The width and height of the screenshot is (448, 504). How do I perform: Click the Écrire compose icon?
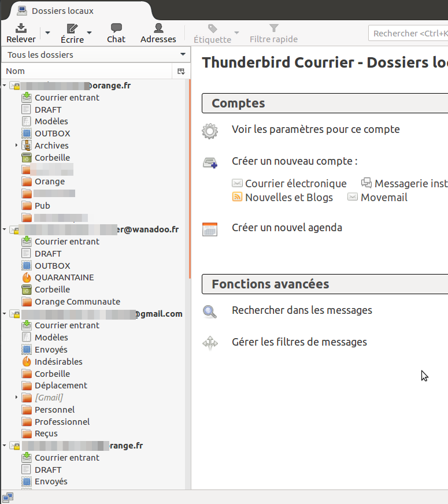click(72, 28)
